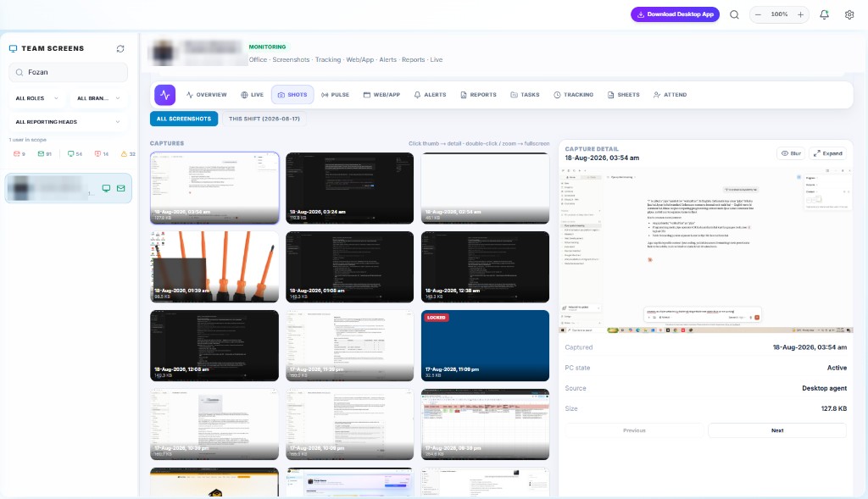Screen dimensions: 868x499
Task: Open the All Roles dropdown
Action: click(36, 98)
